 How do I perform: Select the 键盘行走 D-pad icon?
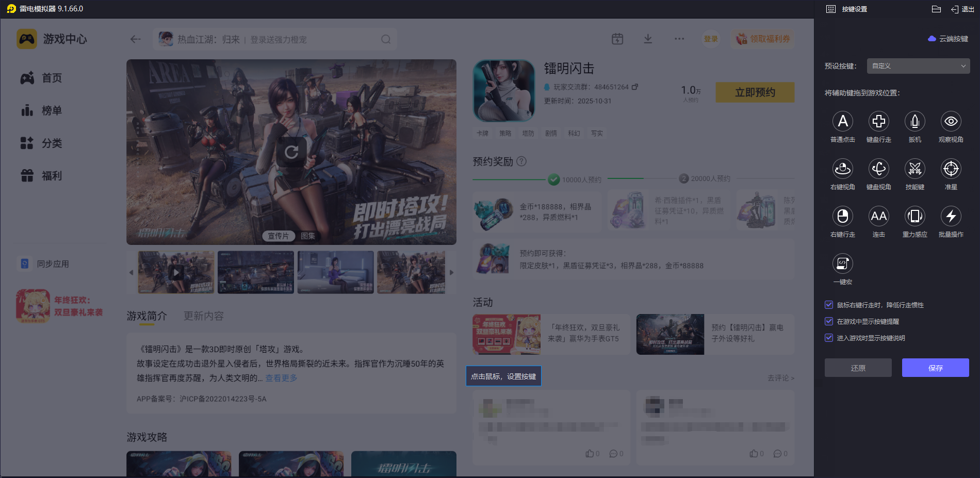tap(879, 122)
